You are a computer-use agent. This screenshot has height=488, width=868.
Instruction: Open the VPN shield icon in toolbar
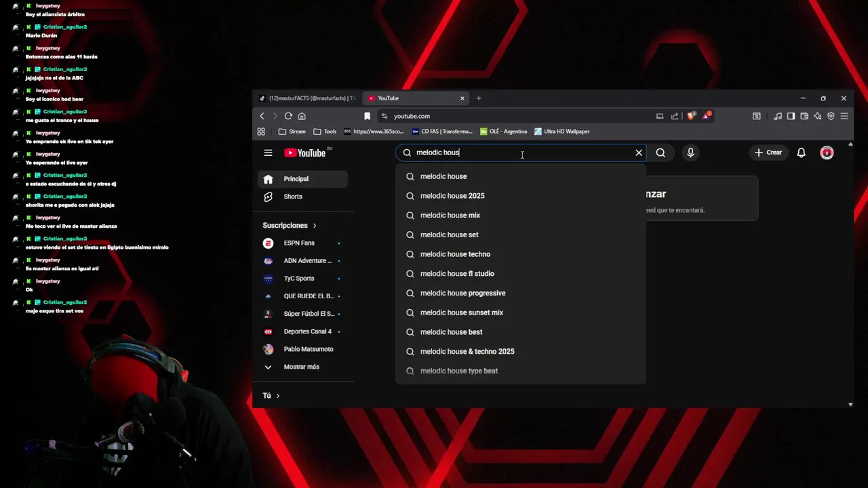(x=831, y=116)
